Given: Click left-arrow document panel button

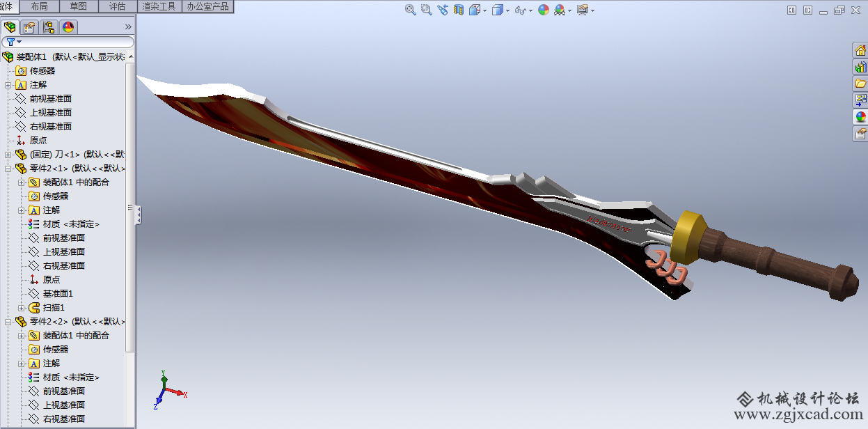Looking at the screenshot, I should [792, 10].
